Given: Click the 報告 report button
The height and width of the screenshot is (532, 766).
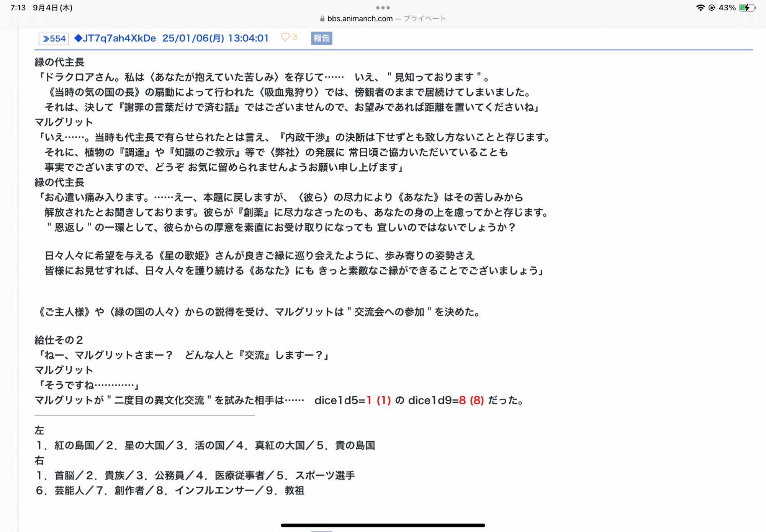Looking at the screenshot, I should click(321, 38).
